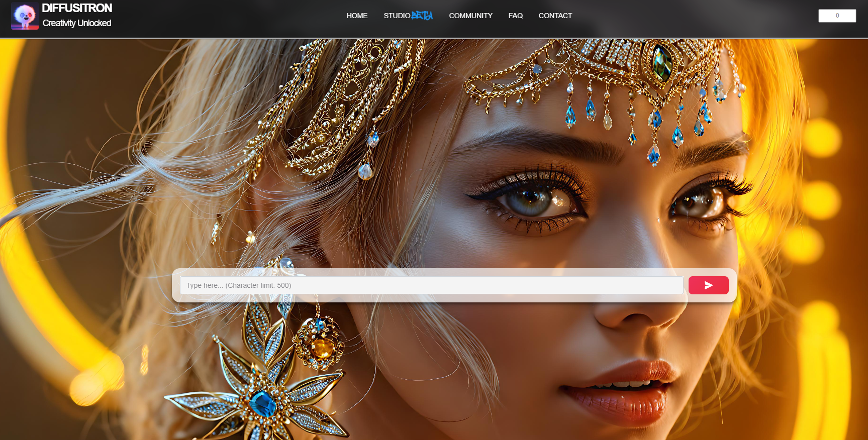Click the Diffusitron mascot logo icon
Viewport: 868px width, 440px height.
(25, 16)
